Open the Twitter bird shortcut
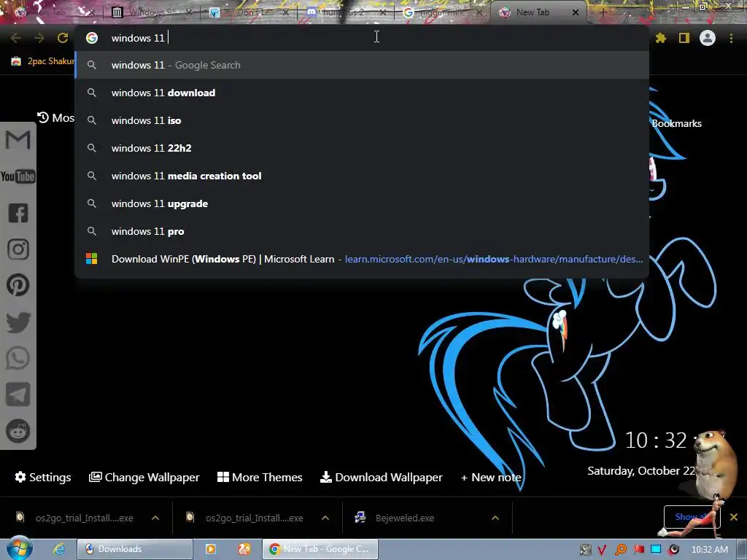This screenshot has width=747, height=560. pos(18,322)
